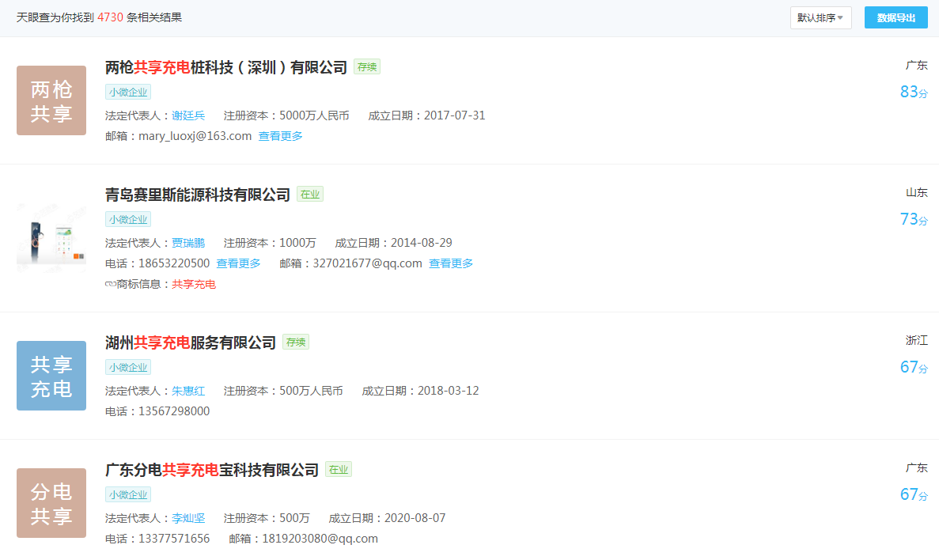Click the 4730 results count
Screen dimensions: 939x560
point(110,18)
